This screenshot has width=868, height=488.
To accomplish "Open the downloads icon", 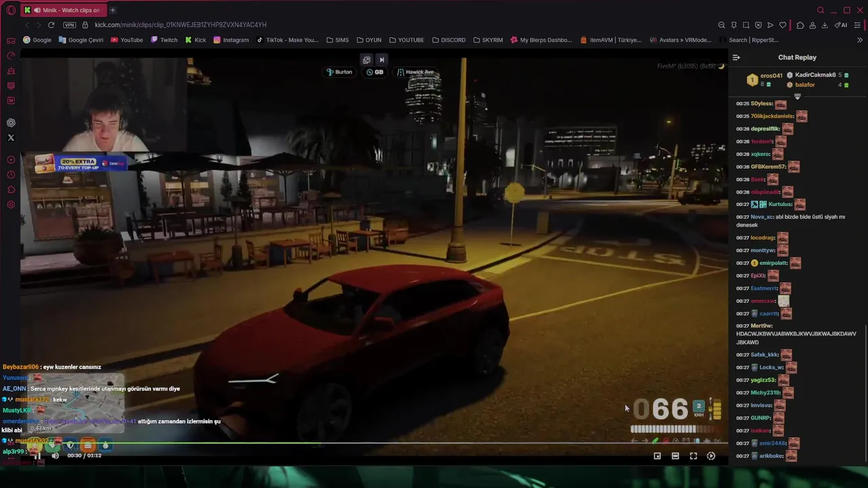I will point(825,25).
